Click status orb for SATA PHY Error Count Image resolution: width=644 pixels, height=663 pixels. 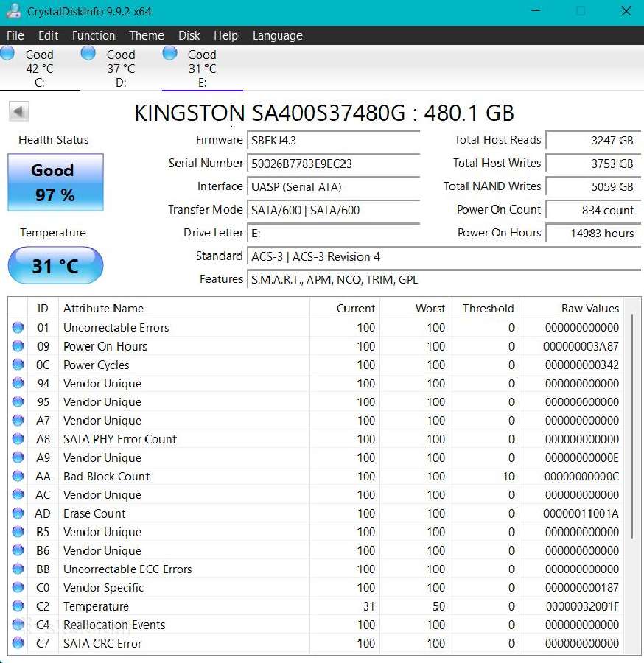(x=18, y=439)
